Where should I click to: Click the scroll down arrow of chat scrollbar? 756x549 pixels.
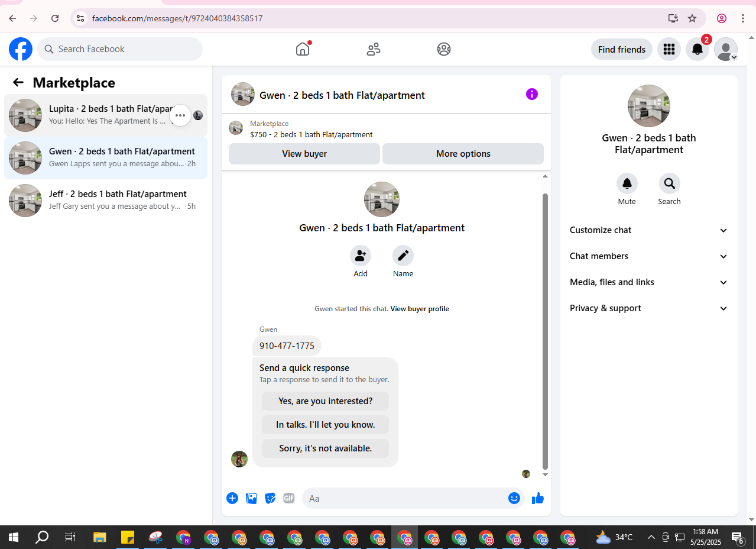tap(545, 474)
